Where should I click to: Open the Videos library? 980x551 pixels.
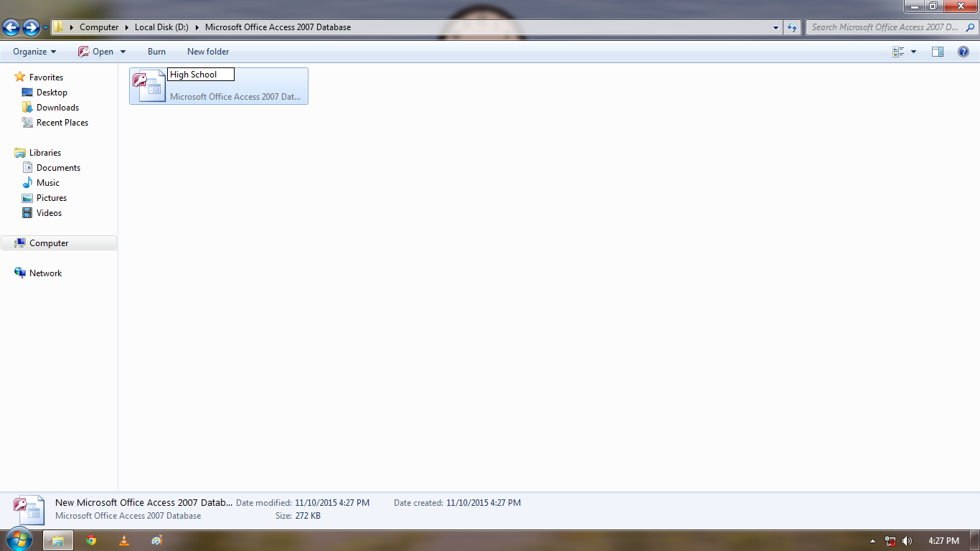point(49,213)
